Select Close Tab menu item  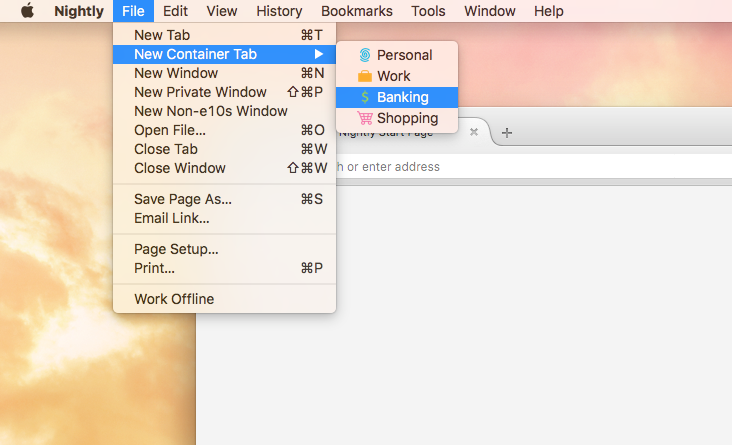pyautogui.click(x=224, y=149)
